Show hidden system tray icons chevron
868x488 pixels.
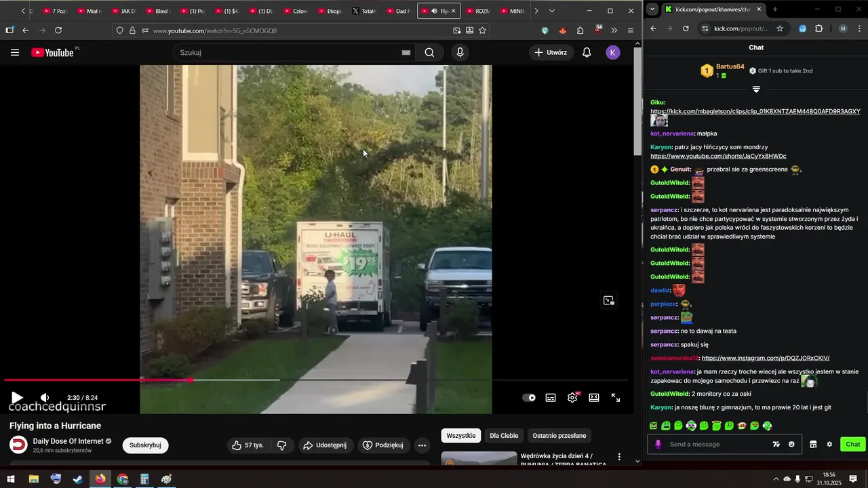coord(776,479)
